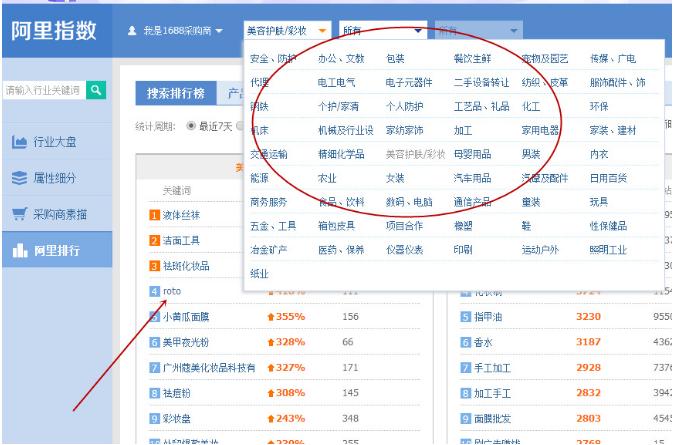Open the 美容护肤/彩妆 category dropdown
The image size is (688, 445).
(x=287, y=31)
